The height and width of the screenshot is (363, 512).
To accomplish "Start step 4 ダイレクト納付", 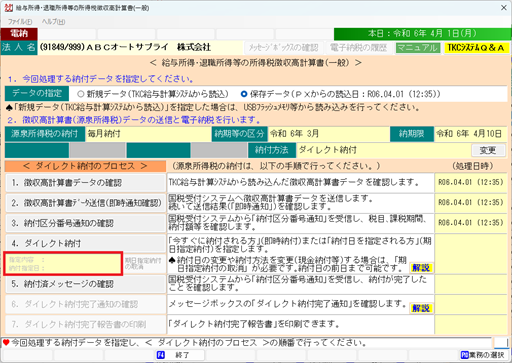I will pyautogui.click(x=86, y=243).
